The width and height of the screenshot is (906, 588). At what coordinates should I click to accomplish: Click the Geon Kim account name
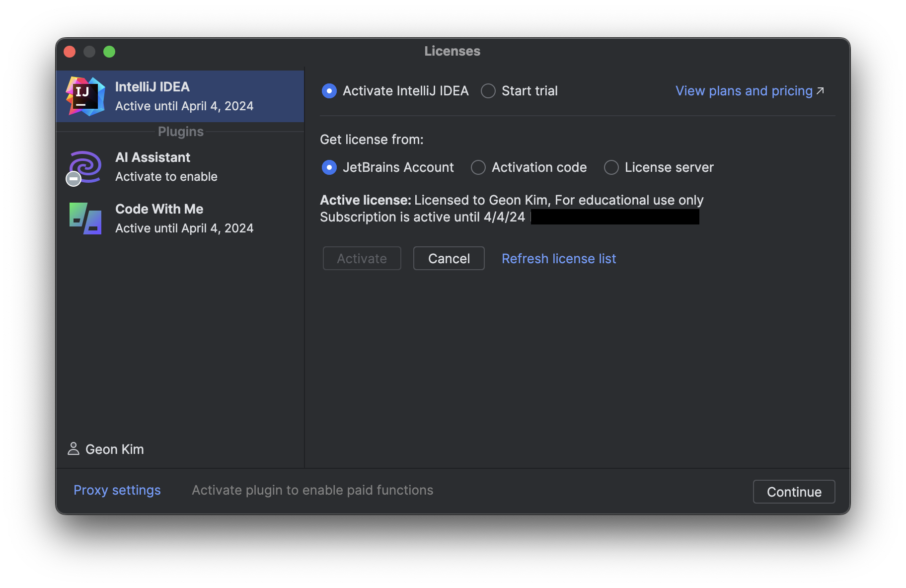click(x=115, y=449)
